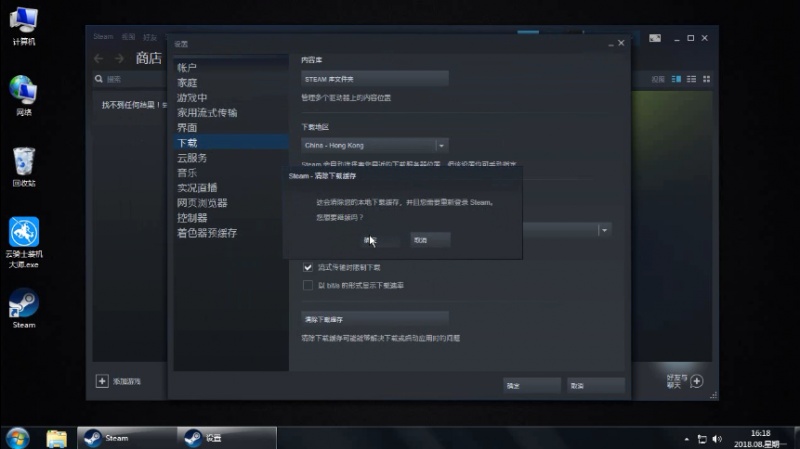This screenshot has width=800, height=449.
Task: Open the 回收站 recycle bin icon
Action: [23, 167]
